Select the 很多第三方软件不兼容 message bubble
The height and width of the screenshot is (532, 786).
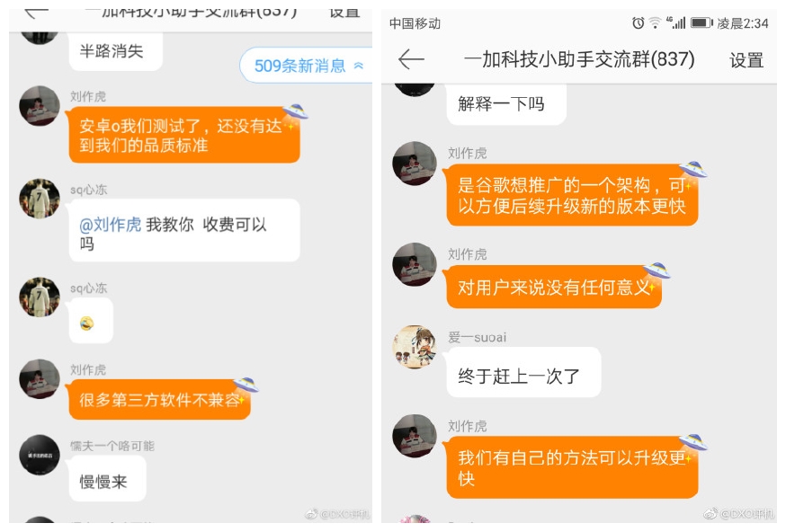[x=159, y=400]
